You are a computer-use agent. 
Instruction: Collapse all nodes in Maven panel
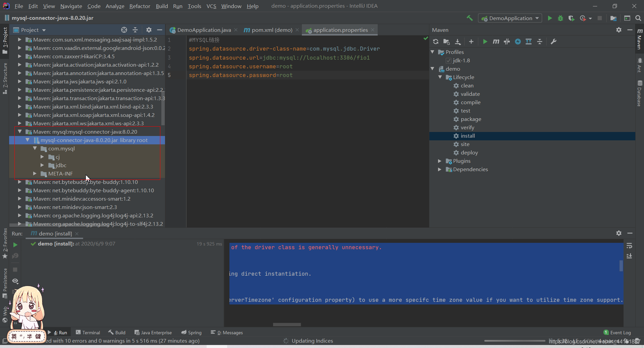540,42
